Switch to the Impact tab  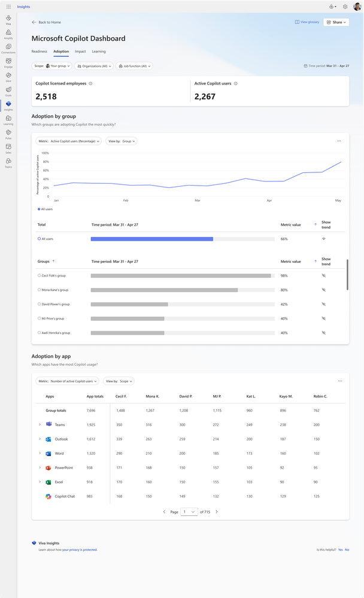pos(80,51)
